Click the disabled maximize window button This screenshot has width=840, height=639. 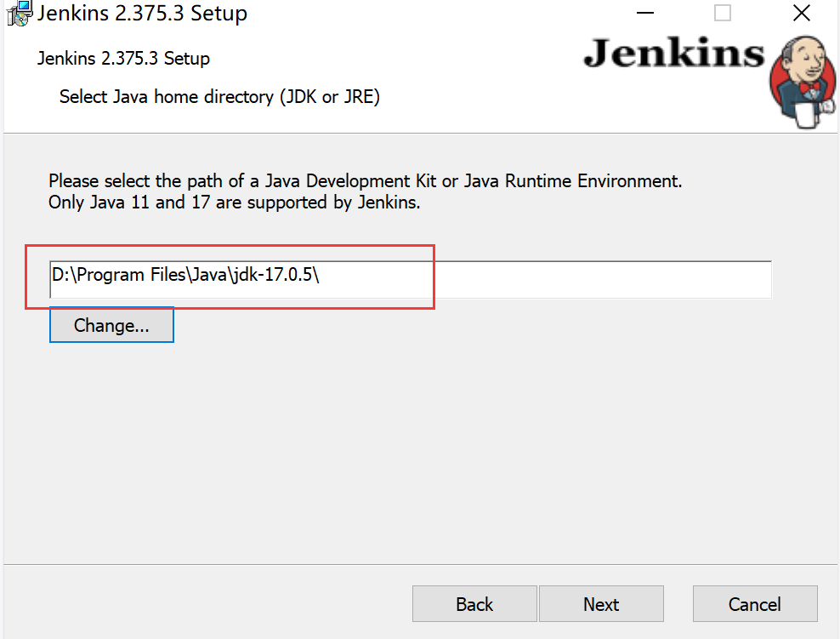pos(723,13)
